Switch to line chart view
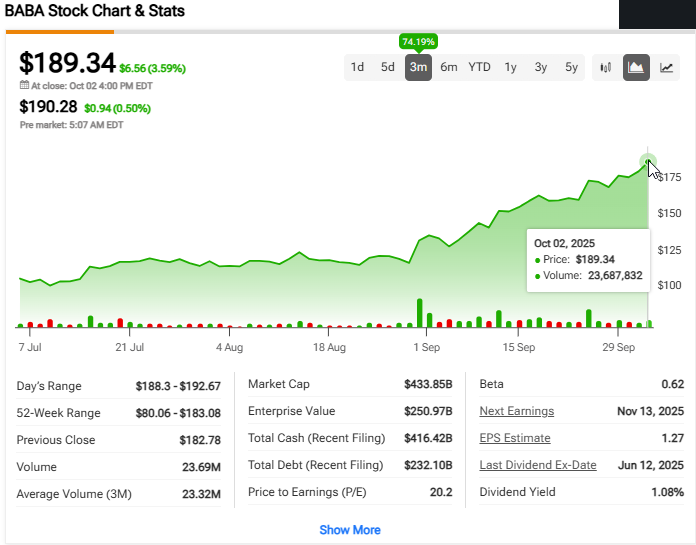The height and width of the screenshot is (545, 696). 666,68
